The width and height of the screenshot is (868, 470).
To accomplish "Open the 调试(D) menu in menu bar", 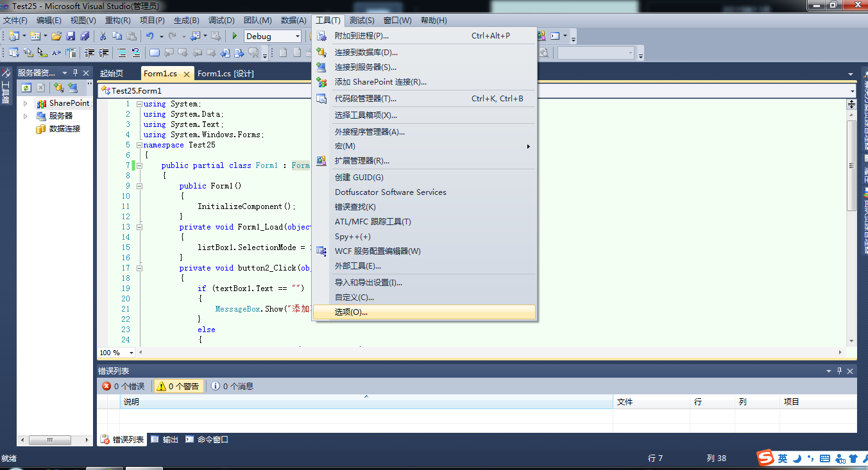I will click(x=221, y=21).
